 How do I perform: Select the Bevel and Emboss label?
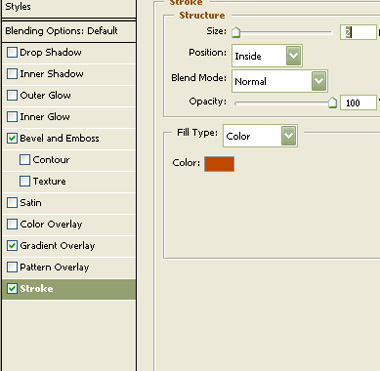pos(60,138)
